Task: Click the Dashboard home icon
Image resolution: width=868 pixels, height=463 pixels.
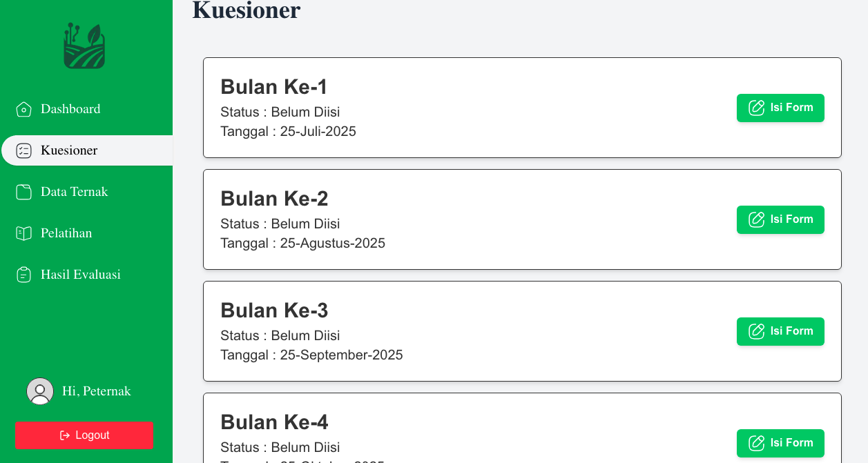Action: pos(23,109)
